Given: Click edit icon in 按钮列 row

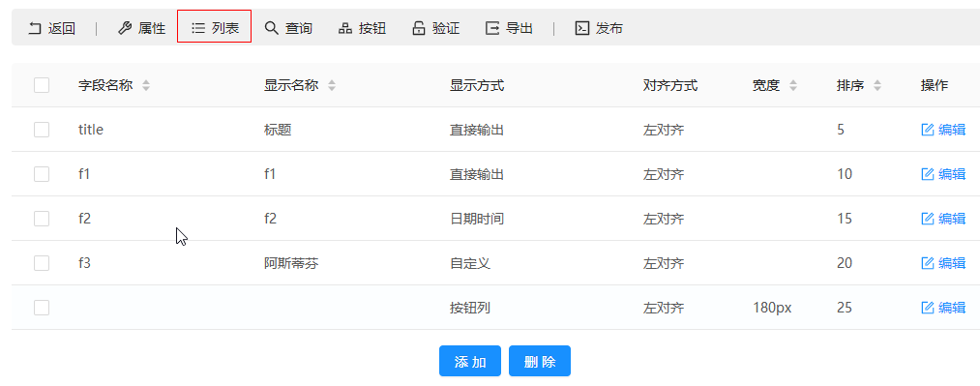Looking at the screenshot, I should point(928,308).
